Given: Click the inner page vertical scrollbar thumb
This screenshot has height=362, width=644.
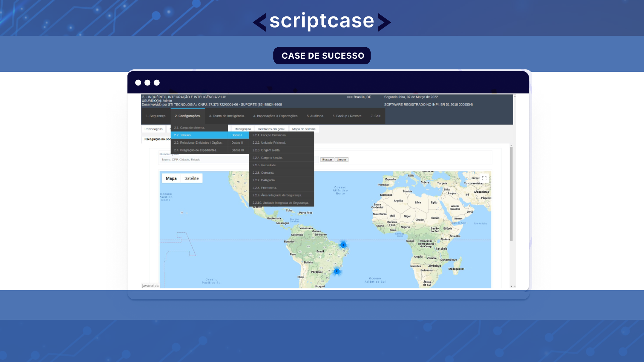Looking at the screenshot, I should coord(512,194).
